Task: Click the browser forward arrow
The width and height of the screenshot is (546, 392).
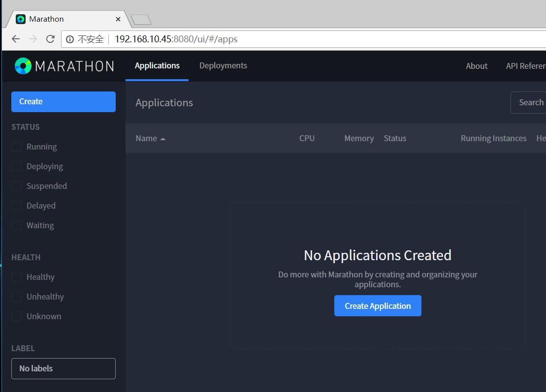Action: pyautogui.click(x=33, y=39)
